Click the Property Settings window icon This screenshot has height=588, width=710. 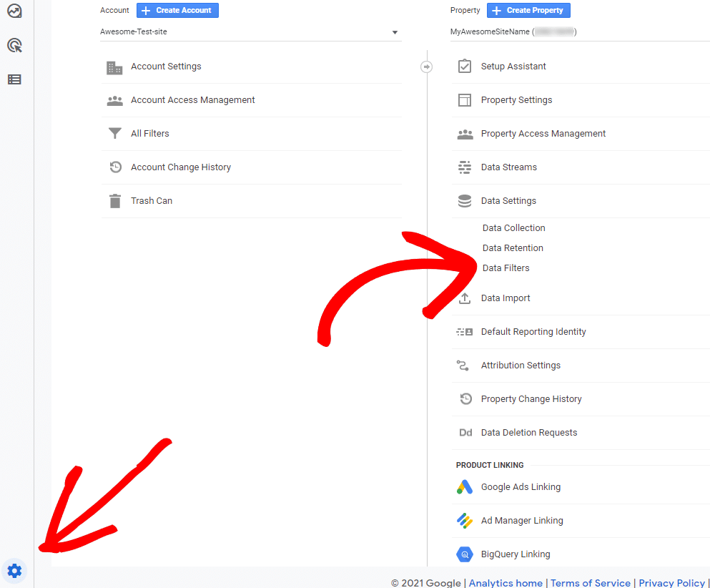click(x=465, y=100)
